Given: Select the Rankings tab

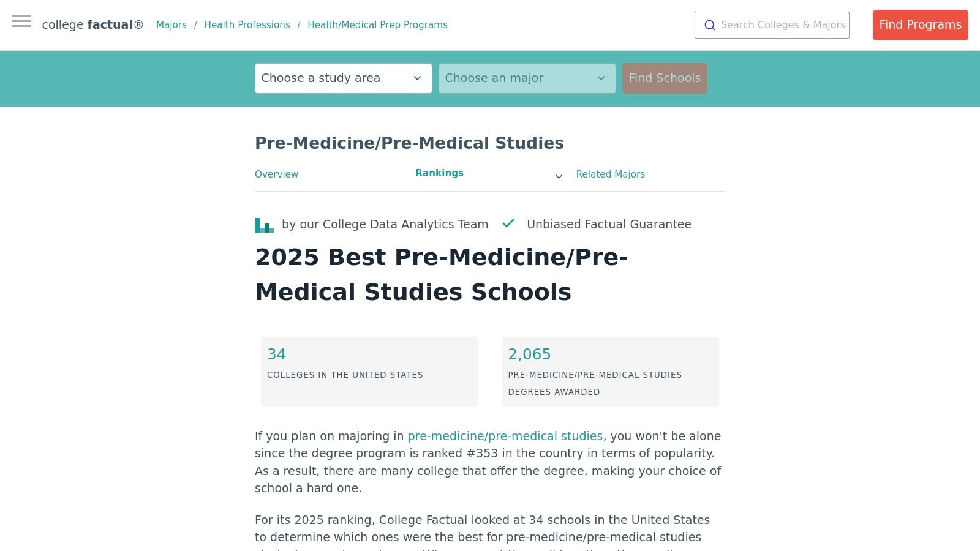Looking at the screenshot, I should 439,173.
